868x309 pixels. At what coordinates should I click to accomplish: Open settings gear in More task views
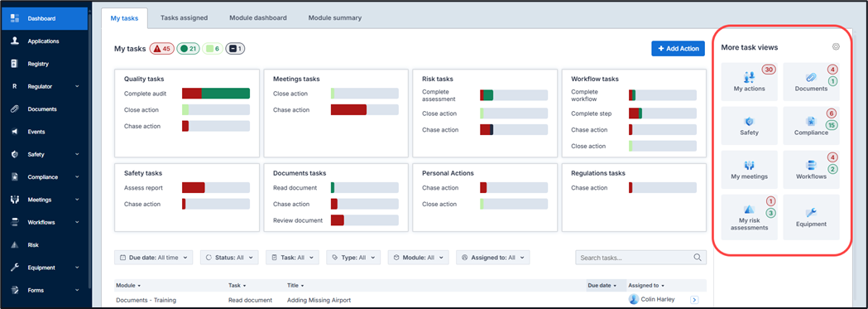click(836, 47)
